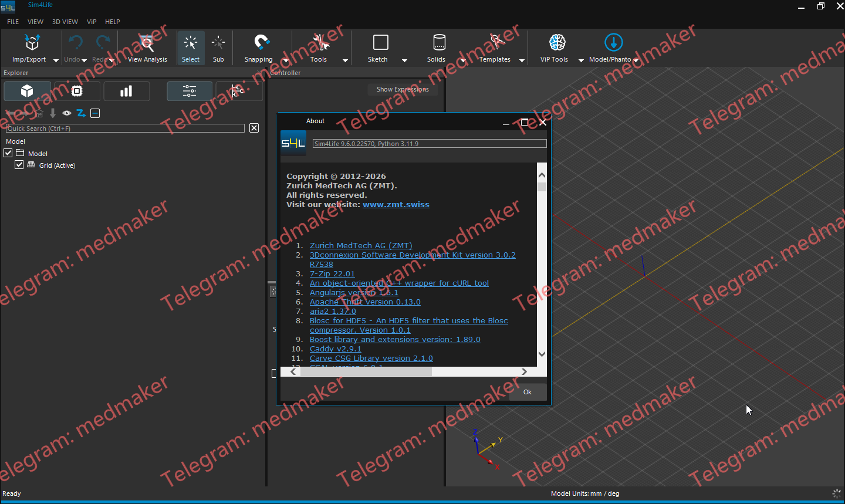Viewport: 845px width, 504px height.
Task: Click the Model folder icon in tree
Action: click(x=20, y=153)
